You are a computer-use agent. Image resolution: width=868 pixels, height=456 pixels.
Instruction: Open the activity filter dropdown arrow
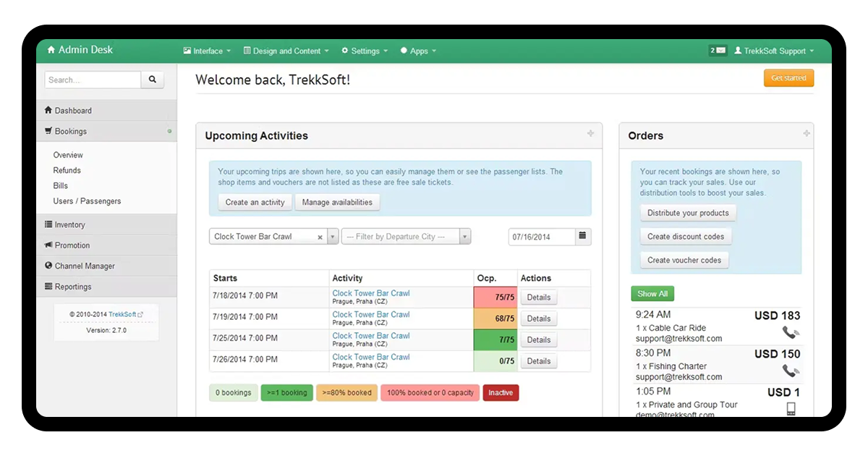tap(333, 237)
